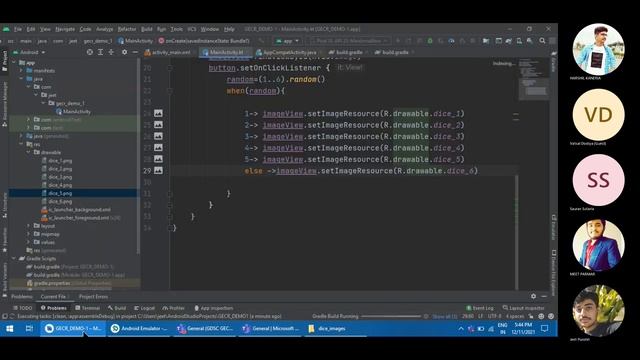Open the Profiler tool window
This screenshot has height=360, width=640.
[x=173, y=308]
